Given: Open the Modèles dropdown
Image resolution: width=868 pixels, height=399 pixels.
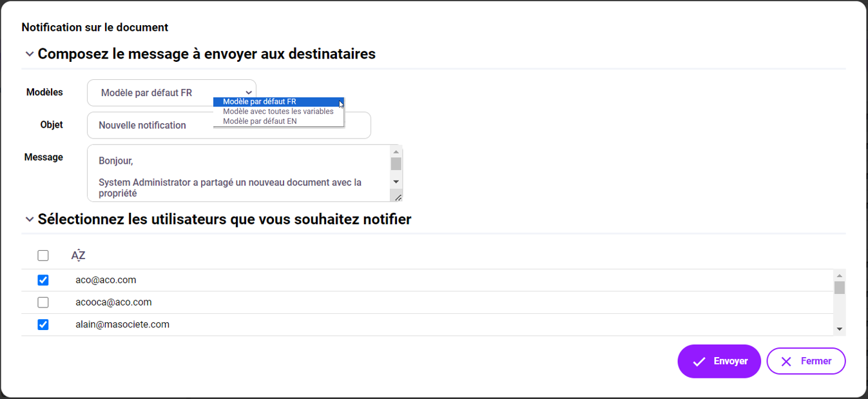Looking at the screenshot, I should point(171,93).
